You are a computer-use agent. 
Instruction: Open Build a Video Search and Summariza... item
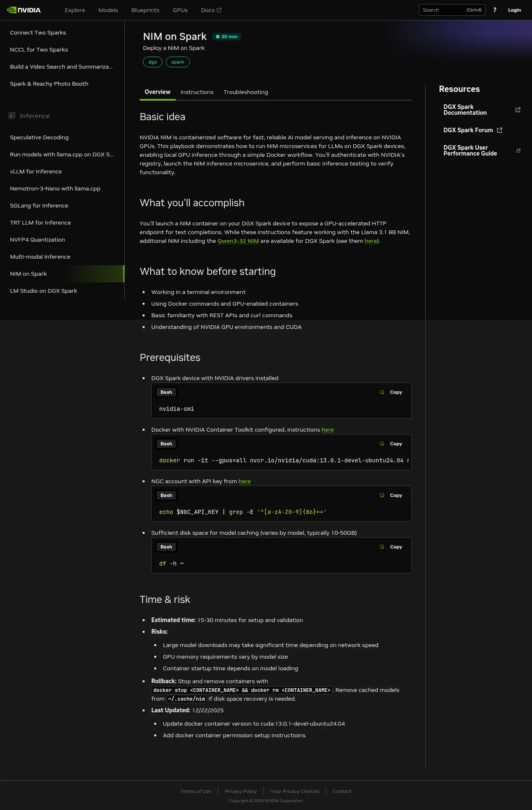(x=61, y=67)
